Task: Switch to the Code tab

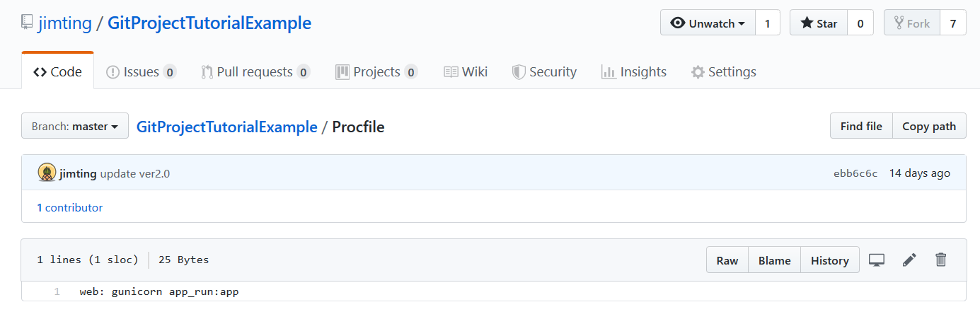Action: (57, 71)
